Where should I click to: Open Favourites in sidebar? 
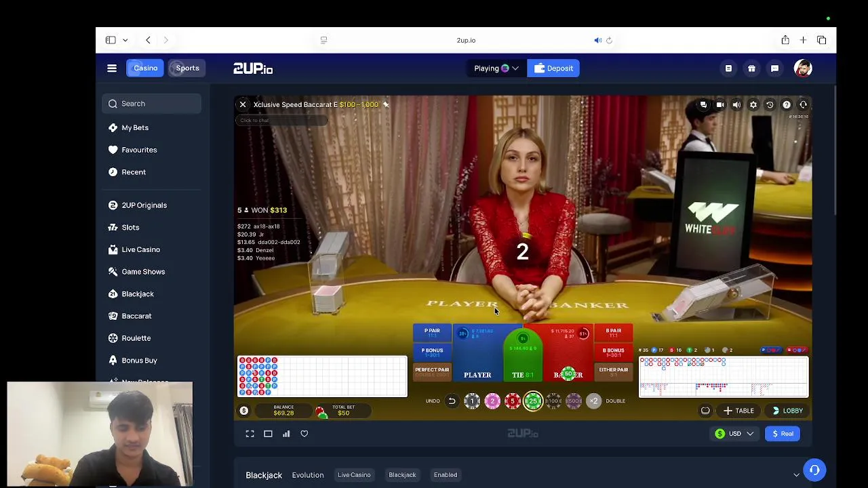tap(139, 150)
